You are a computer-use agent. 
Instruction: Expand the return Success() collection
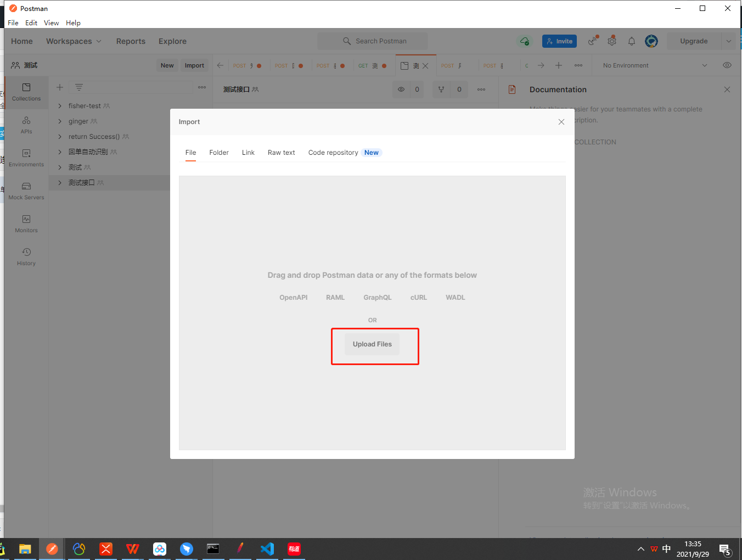point(60,137)
